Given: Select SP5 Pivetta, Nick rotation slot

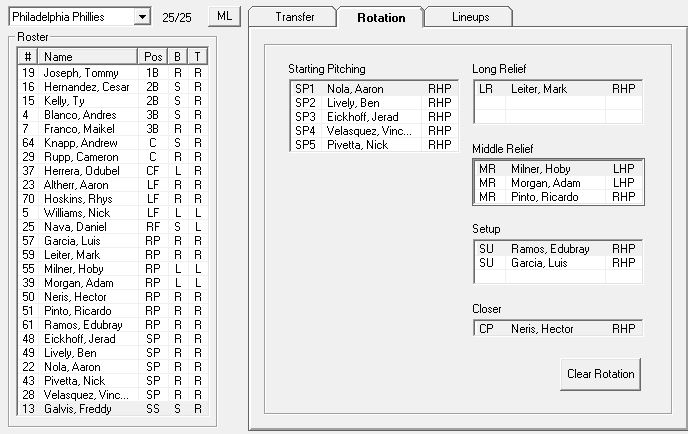Looking at the screenshot, I should pos(374,145).
